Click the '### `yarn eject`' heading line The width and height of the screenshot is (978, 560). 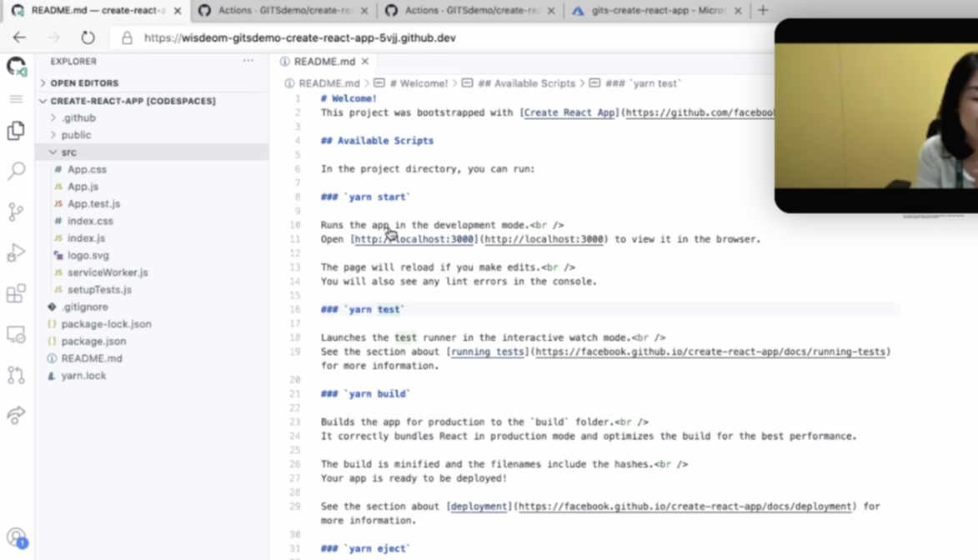pyautogui.click(x=365, y=549)
